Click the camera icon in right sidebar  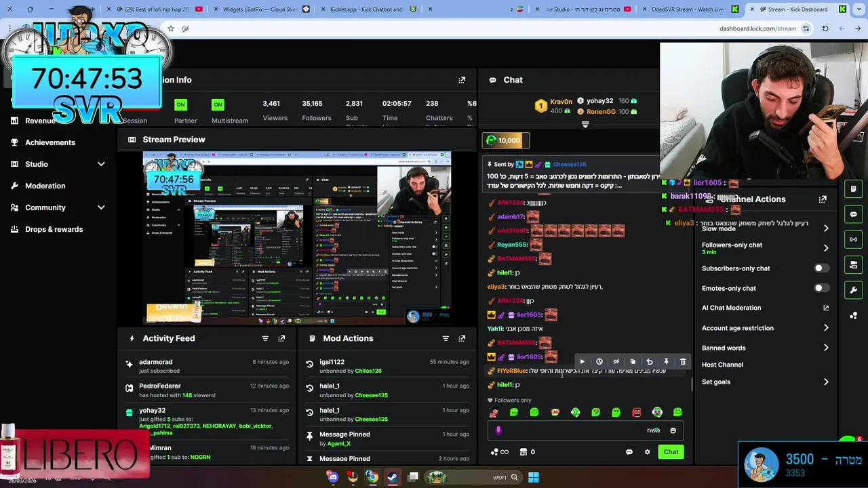[854, 264]
